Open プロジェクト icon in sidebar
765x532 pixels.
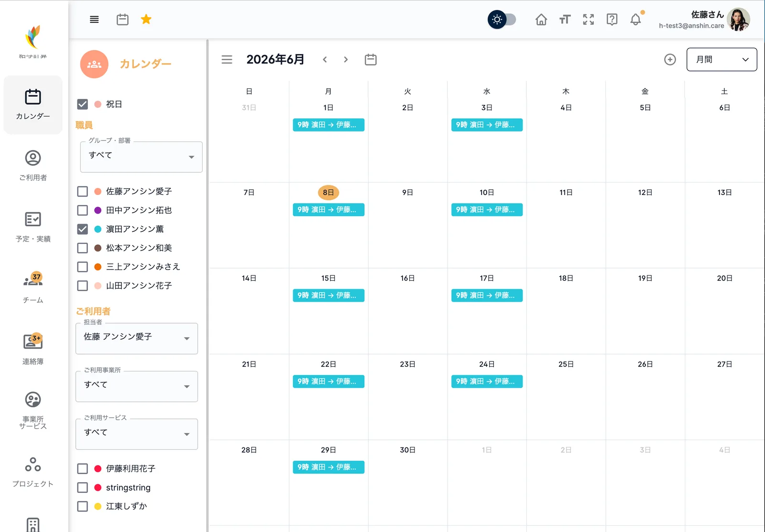[x=33, y=464]
